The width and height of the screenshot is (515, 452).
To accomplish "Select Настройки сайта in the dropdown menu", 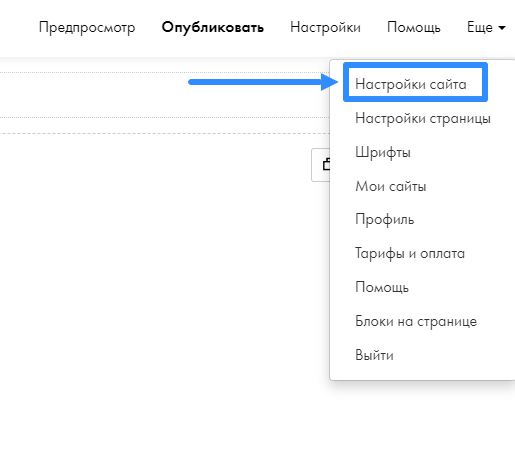I will tap(411, 84).
